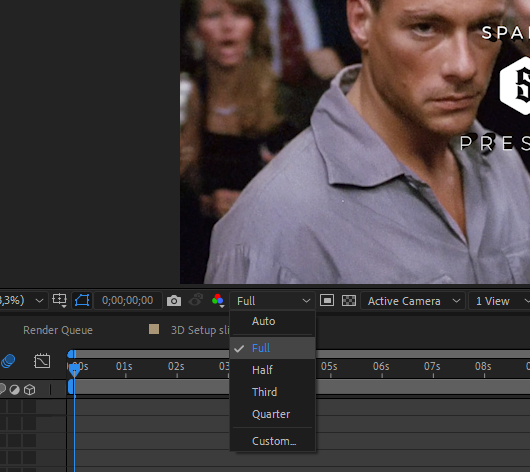The height and width of the screenshot is (472, 530).
Task: Toggle the motion blur enable icon
Action: pos(8,361)
